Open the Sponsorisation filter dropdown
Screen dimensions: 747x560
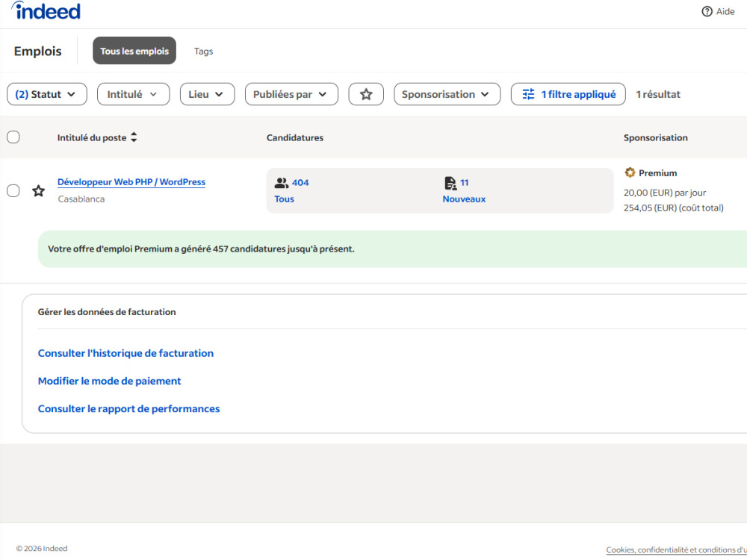[447, 94]
